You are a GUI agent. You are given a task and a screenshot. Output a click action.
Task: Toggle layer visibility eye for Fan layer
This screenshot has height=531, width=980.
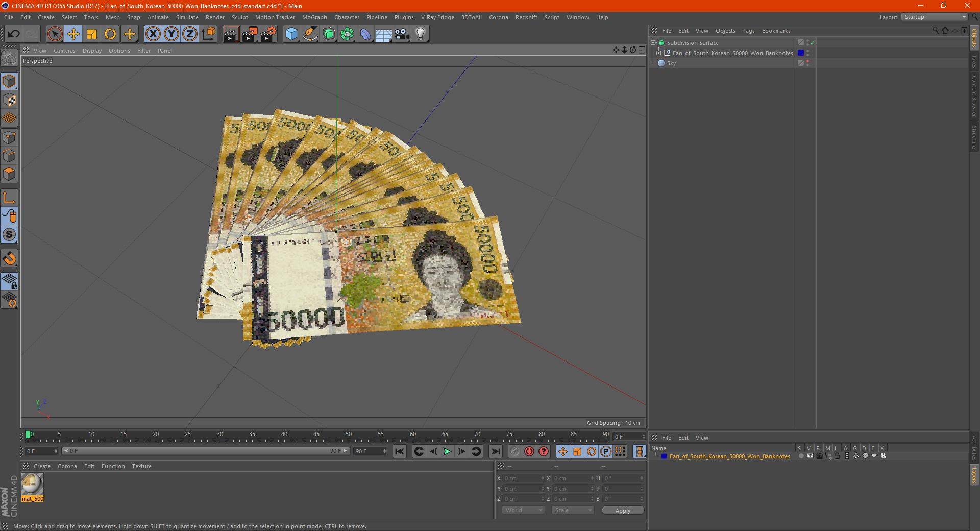[x=810, y=456]
